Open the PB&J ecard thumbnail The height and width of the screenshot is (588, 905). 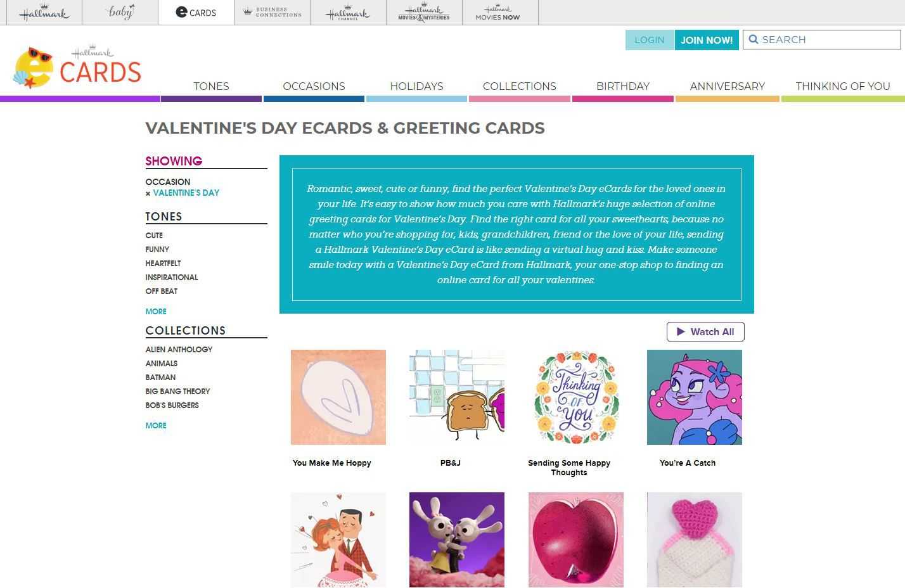tap(456, 397)
